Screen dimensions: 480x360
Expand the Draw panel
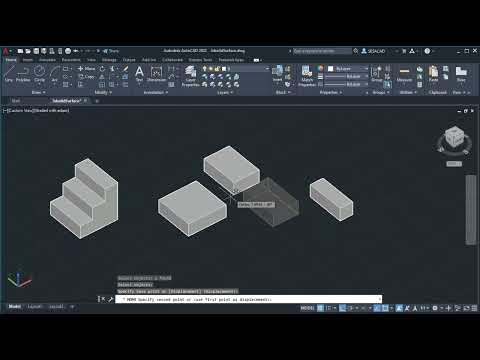pyautogui.click(x=38, y=92)
